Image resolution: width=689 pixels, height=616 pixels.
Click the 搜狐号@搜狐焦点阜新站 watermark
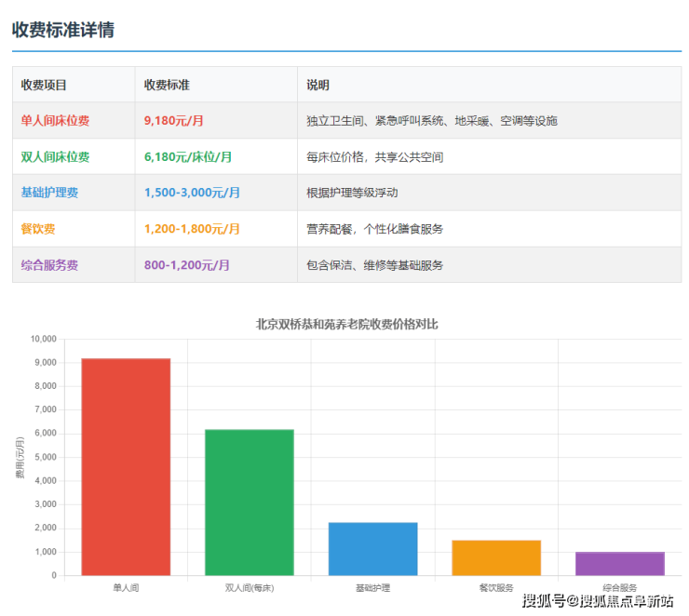pos(597,601)
